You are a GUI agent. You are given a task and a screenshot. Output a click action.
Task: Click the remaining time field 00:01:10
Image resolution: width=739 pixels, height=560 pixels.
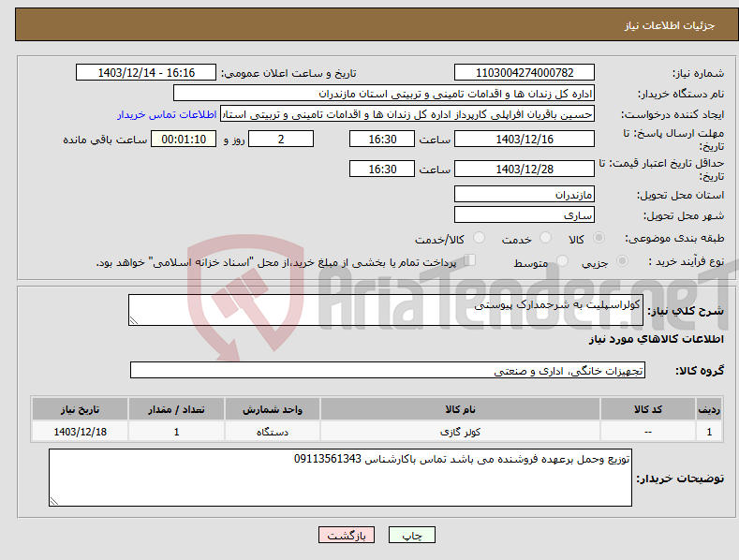click(184, 139)
